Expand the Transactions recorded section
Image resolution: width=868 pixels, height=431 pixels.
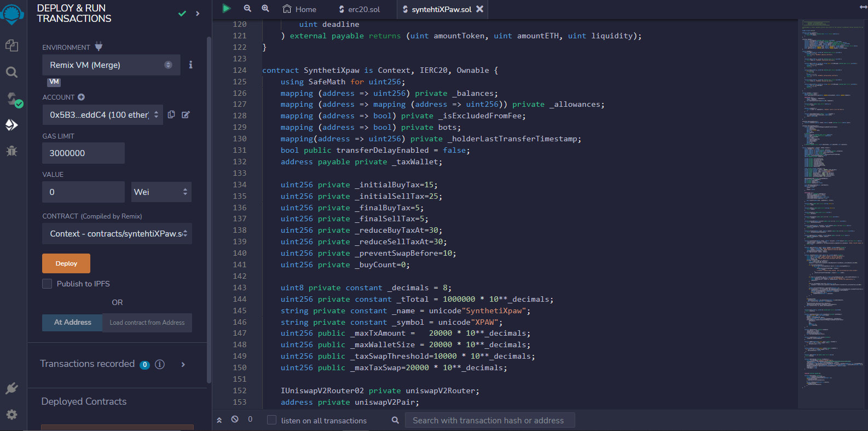(x=183, y=364)
